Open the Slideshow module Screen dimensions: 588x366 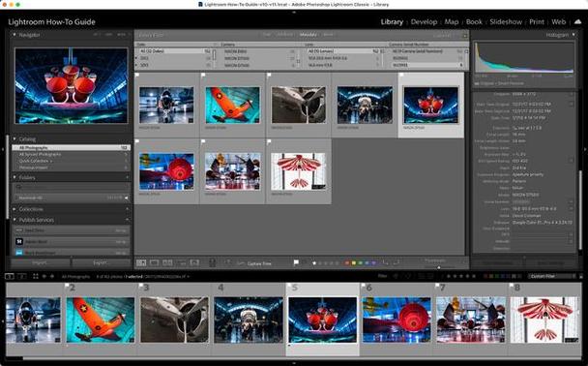pos(506,21)
